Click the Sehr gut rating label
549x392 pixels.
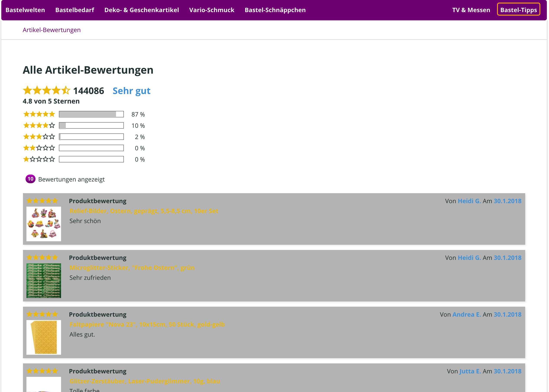(x=131, y=91)
